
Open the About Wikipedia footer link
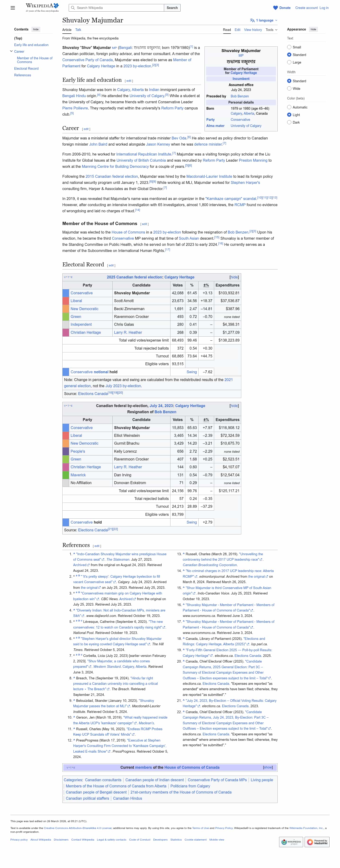(x=41, y=840)
